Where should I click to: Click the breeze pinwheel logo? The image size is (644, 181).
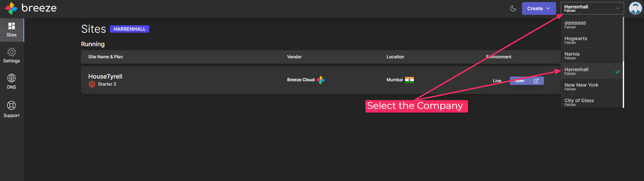(11, 8)
